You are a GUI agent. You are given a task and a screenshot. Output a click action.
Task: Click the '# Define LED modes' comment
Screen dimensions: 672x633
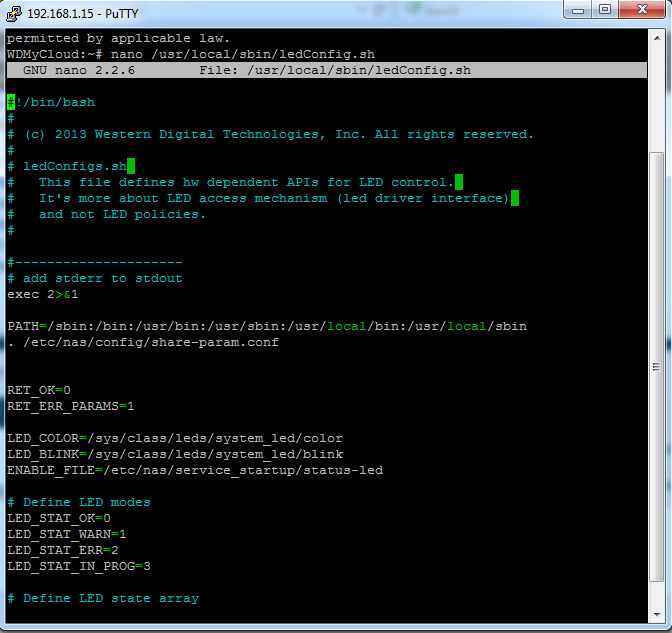pos(79,502)
